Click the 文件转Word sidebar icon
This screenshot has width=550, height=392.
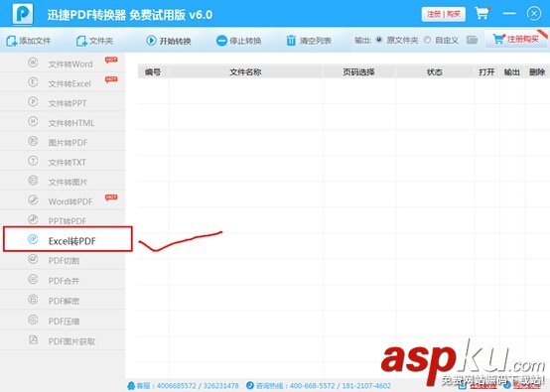coord(33,63)
